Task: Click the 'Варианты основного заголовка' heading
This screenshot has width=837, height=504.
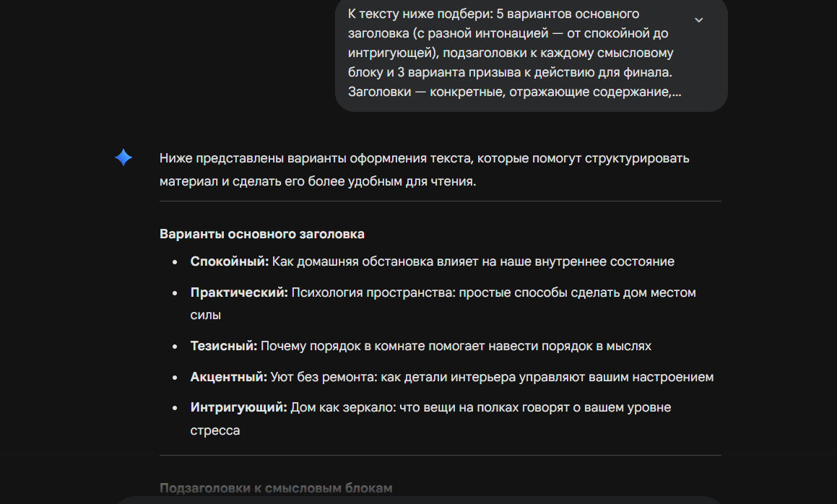Action: (x=261, y=234)
